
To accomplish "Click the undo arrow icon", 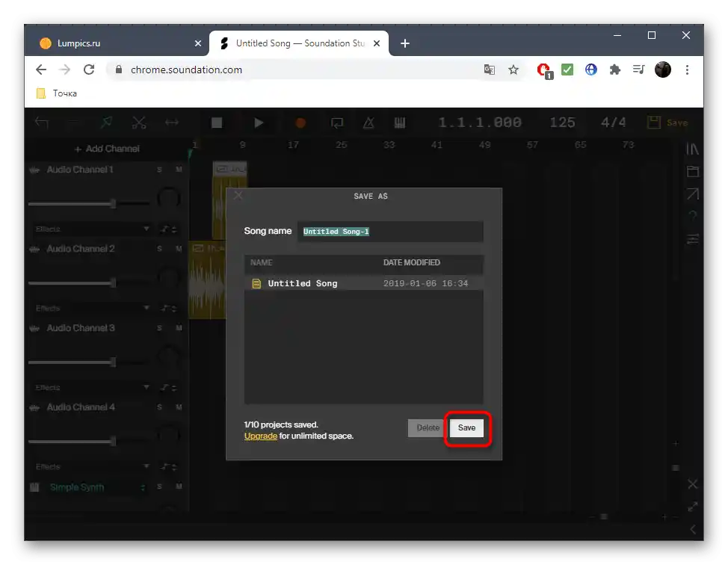I will (x=42, y=123).
